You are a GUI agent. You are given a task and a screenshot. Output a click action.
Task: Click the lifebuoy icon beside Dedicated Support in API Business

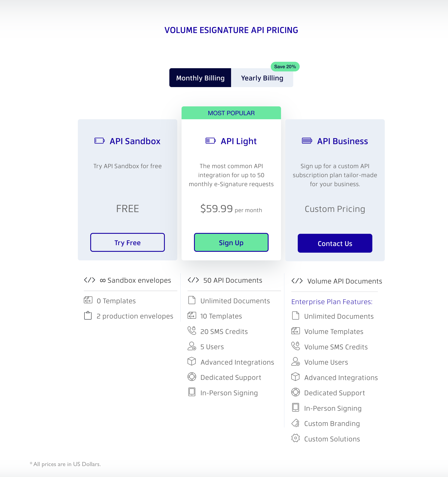pos(295,392)
